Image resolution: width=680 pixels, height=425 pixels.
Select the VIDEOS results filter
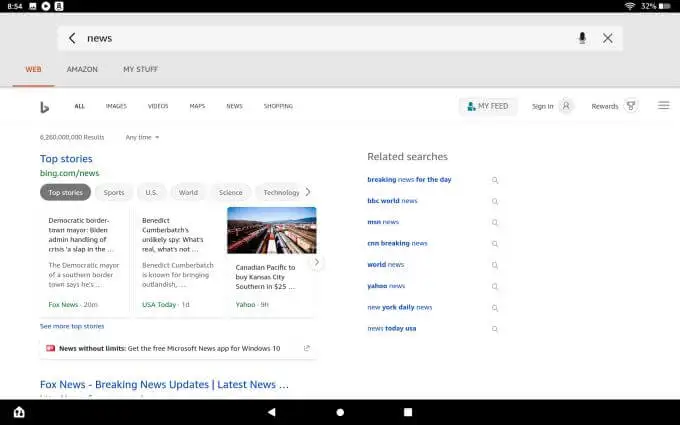158,106
